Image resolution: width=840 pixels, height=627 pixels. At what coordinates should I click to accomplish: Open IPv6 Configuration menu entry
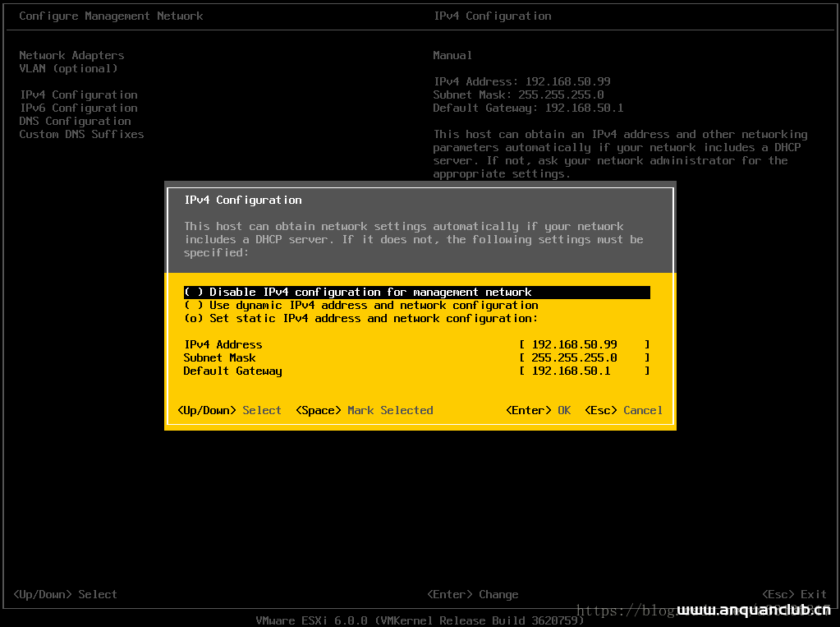78,108
